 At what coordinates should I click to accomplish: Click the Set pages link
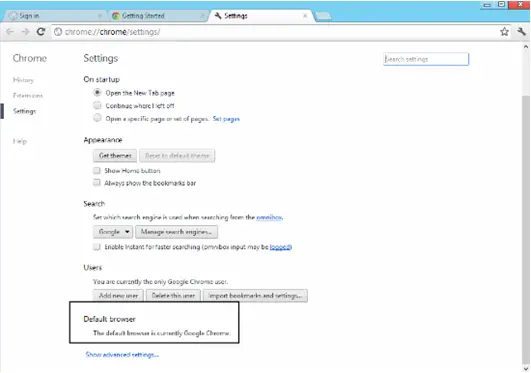pyautogui.click(x=226, y=119)
